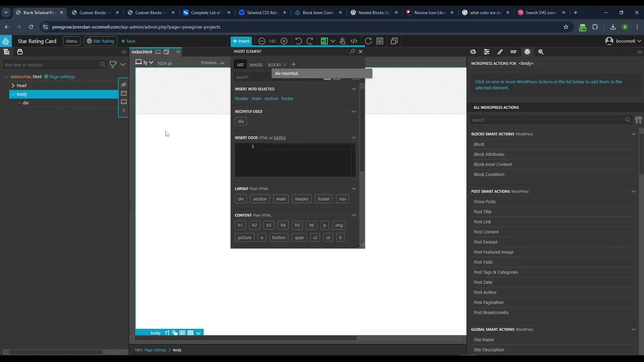Viewport: 644px width, 362px height.
Task: Open the Class style panel icon
Action: [x=513, y=52]
